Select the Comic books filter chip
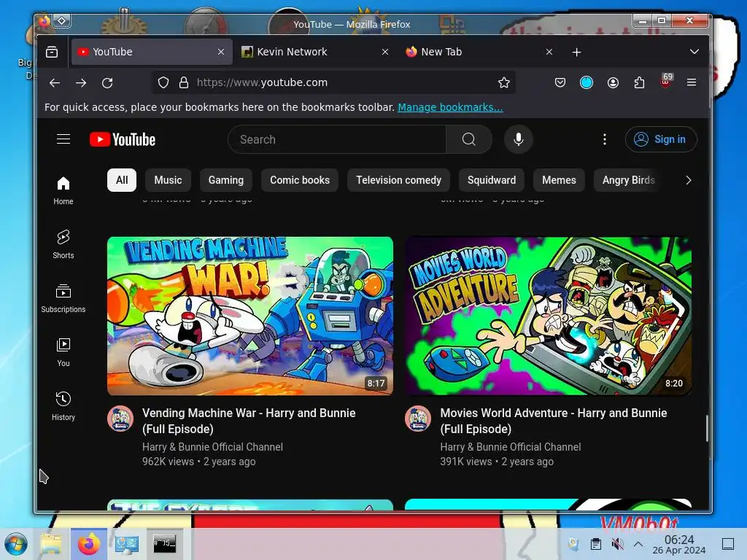747x560 pixels. (x=300, y=180)
